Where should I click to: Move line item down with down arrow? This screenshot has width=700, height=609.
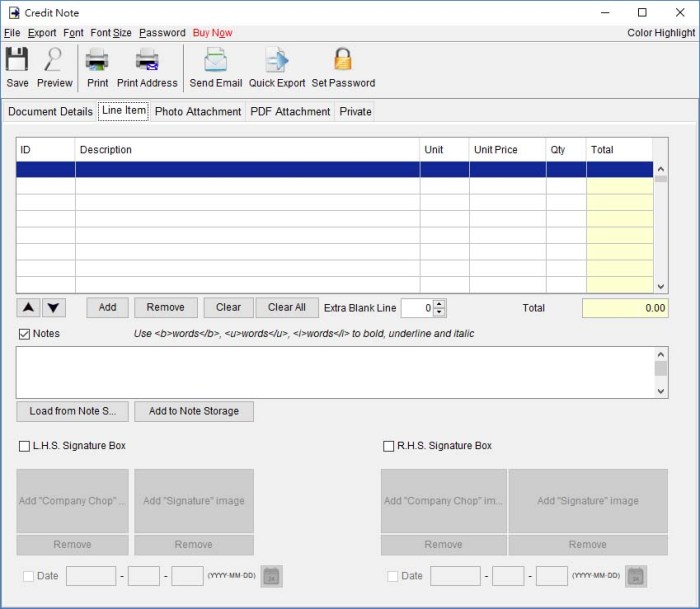click(54, 308)
